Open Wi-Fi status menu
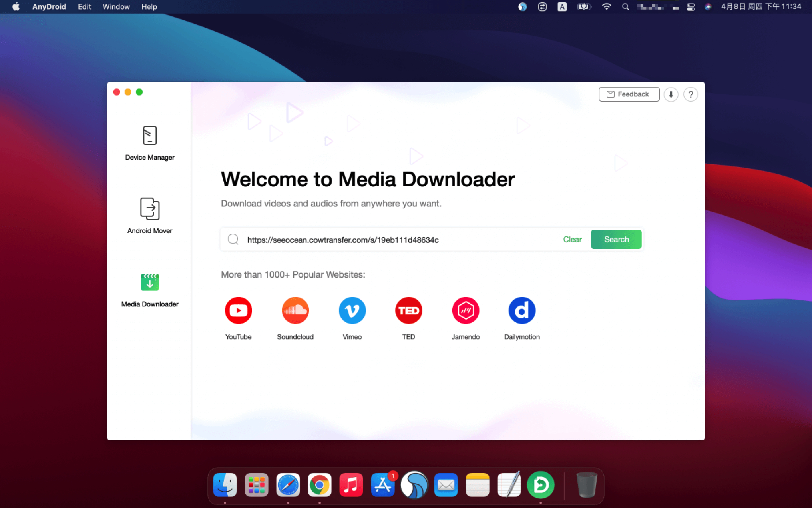This screenshot has height=508, width=812. pyautogui.click(x=606, y=6)
